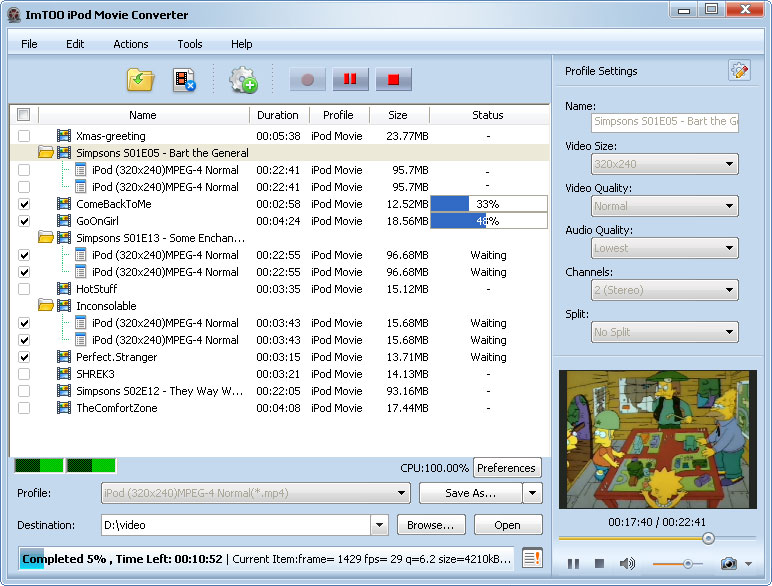Stop conversion with red square button
772x586 pixels.
[393, 79]
